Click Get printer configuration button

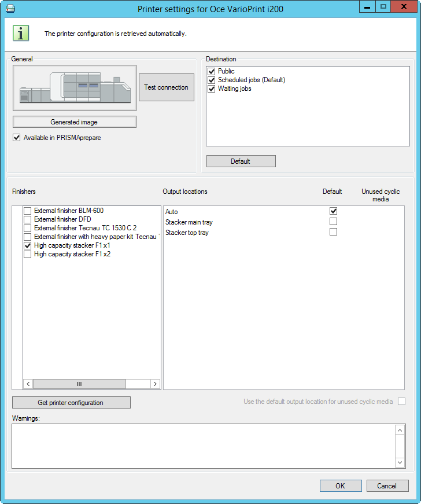[71, 403]
